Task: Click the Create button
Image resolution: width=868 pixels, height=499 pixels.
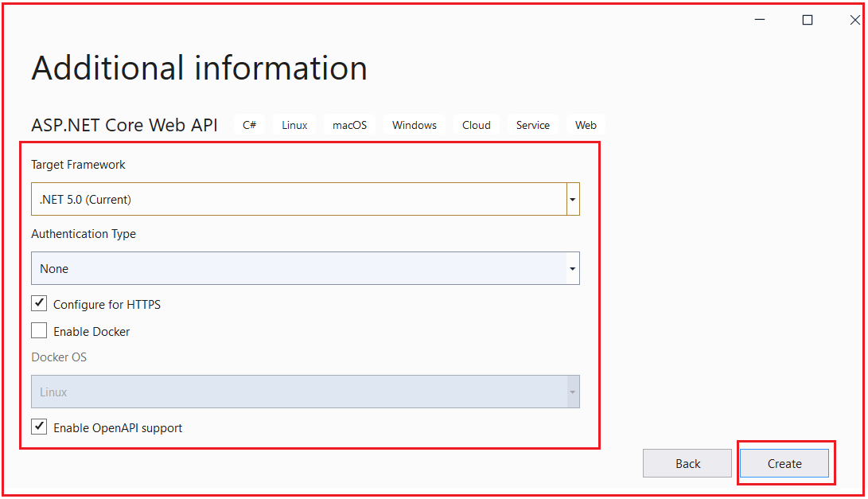Action: (784, 463)
